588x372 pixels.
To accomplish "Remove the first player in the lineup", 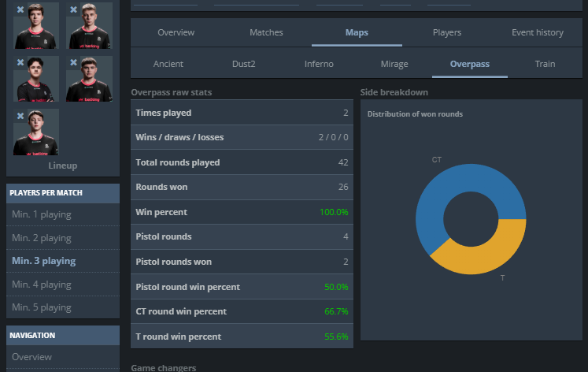I will [20, 10].
